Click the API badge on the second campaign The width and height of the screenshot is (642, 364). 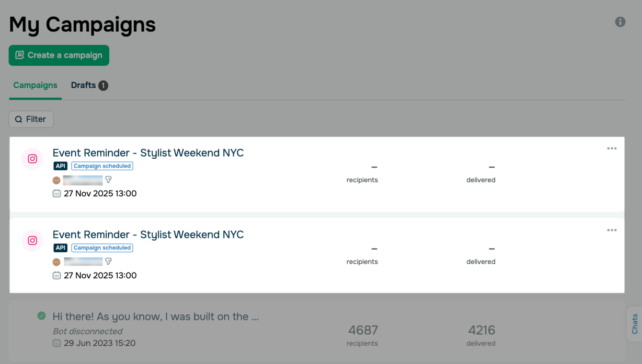pyautogui.click(x=61, y=248)
